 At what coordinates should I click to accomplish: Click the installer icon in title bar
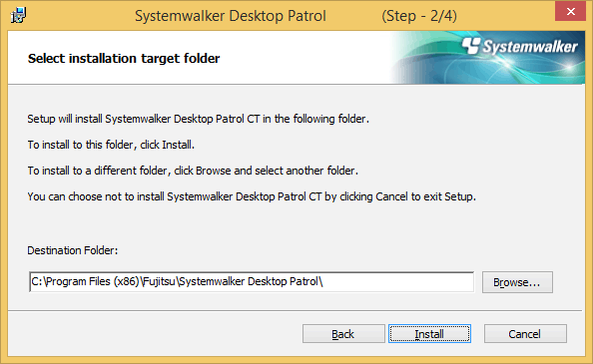18,16
